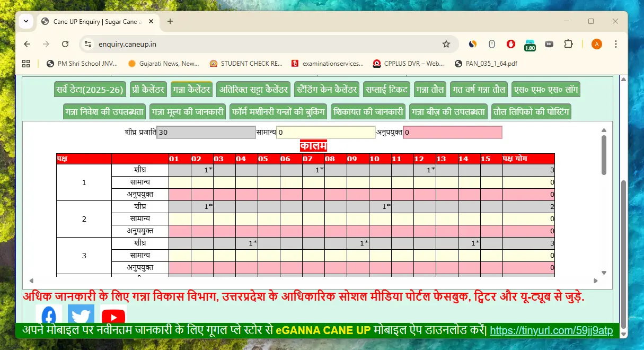Open the tab search chevron dropdown

point(25,21)
